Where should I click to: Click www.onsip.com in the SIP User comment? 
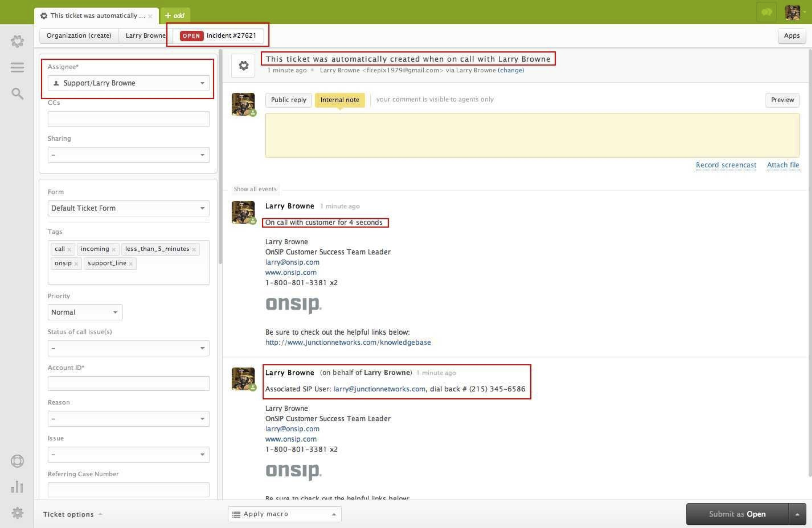click(291, 439)
